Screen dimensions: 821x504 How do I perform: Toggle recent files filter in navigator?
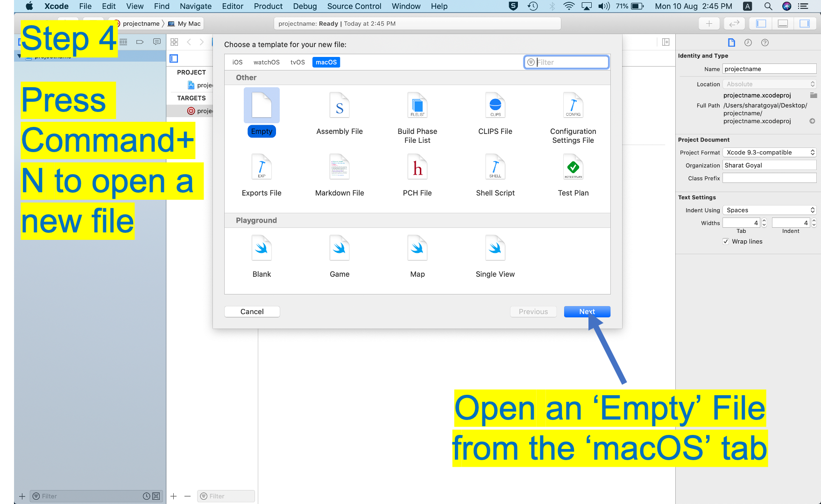[x=146, y=496]
